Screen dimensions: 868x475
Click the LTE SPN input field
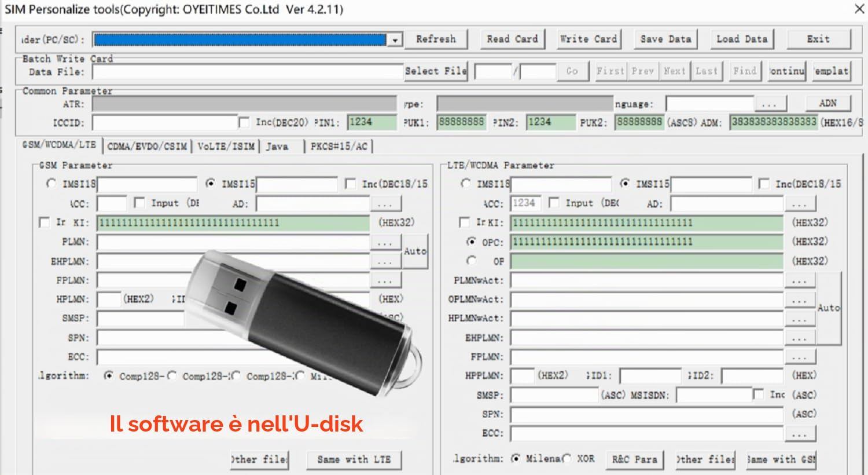[x=647, y=414]
